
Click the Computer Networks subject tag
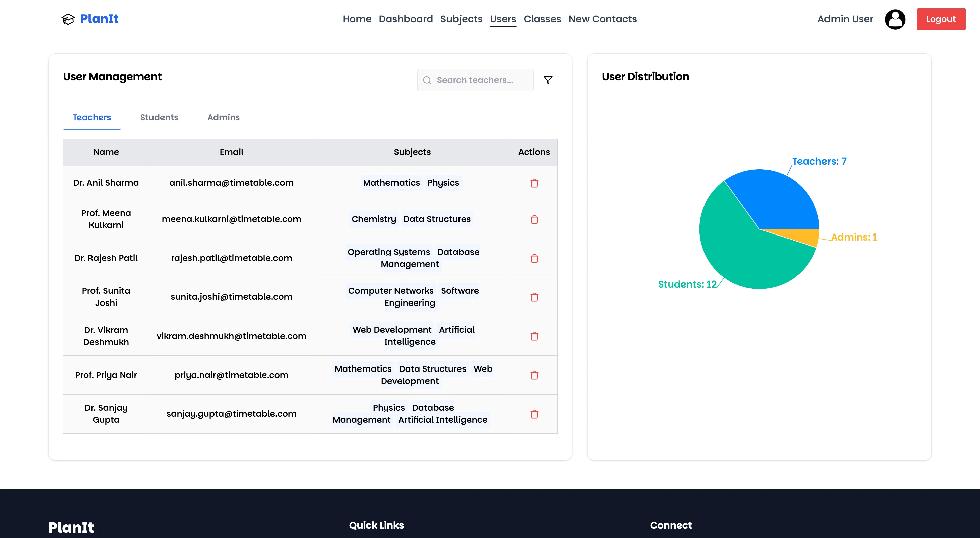[x=390, y=290]
